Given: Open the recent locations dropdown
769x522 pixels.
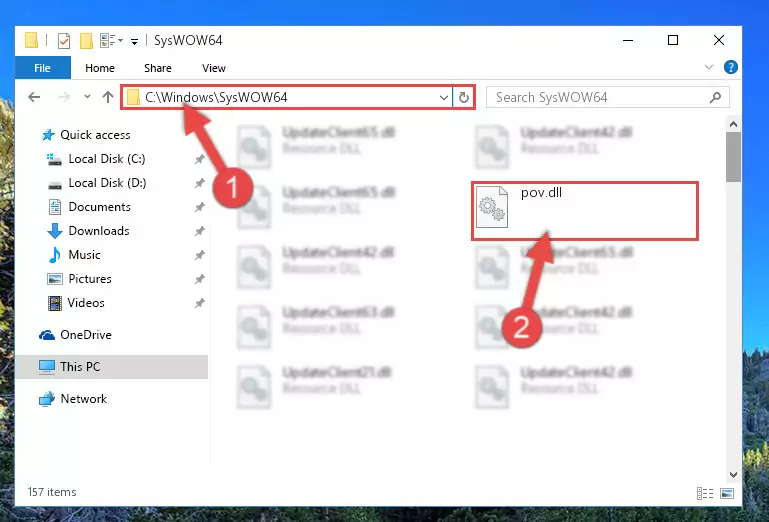Looking at the screenshot, I should point(87,97).
